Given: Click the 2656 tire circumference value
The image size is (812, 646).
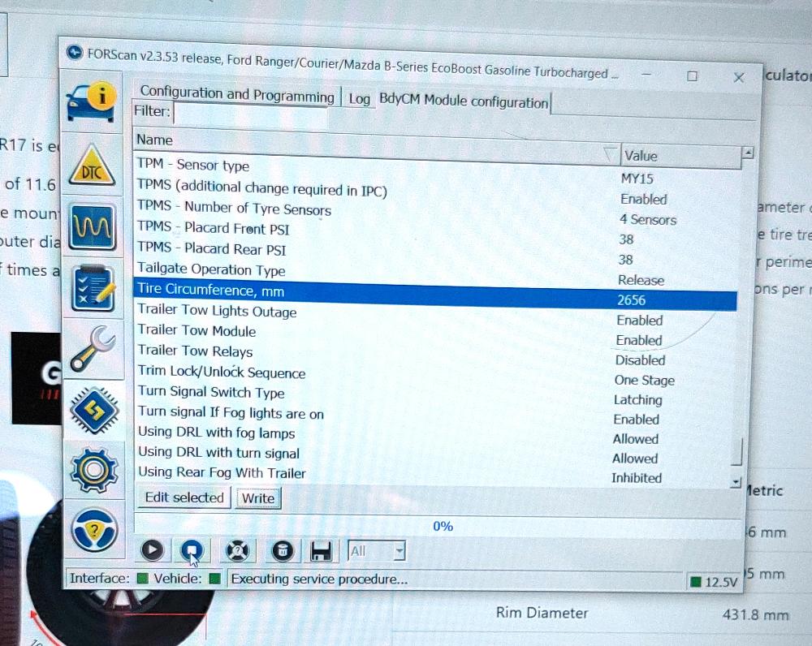Looking at the screenshot, I should (x=632, y=300).
